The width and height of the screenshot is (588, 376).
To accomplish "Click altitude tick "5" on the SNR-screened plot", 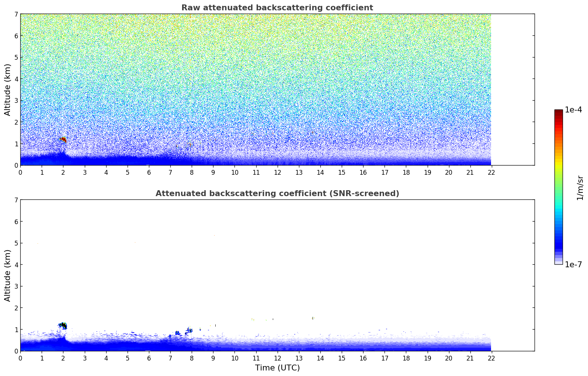I will (16, 243).
